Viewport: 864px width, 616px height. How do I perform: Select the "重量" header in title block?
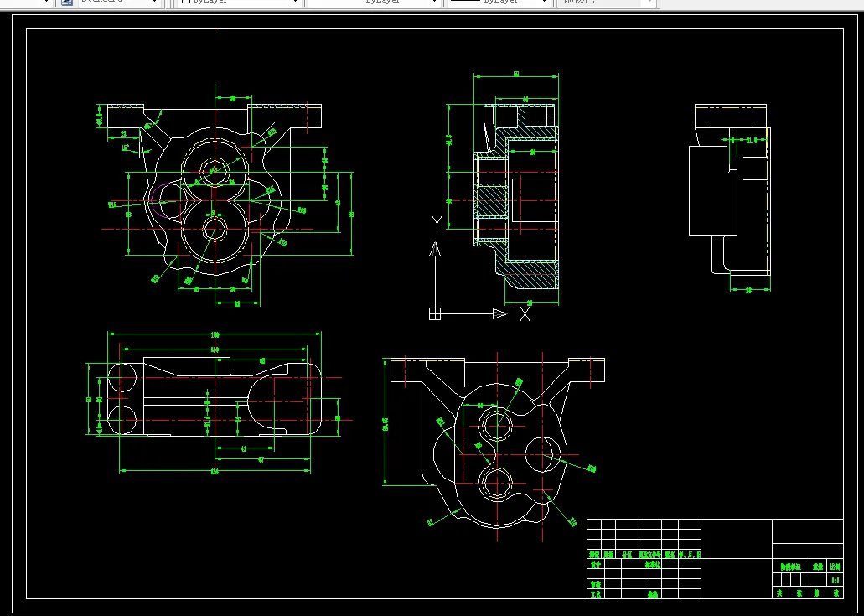(818, 566)
